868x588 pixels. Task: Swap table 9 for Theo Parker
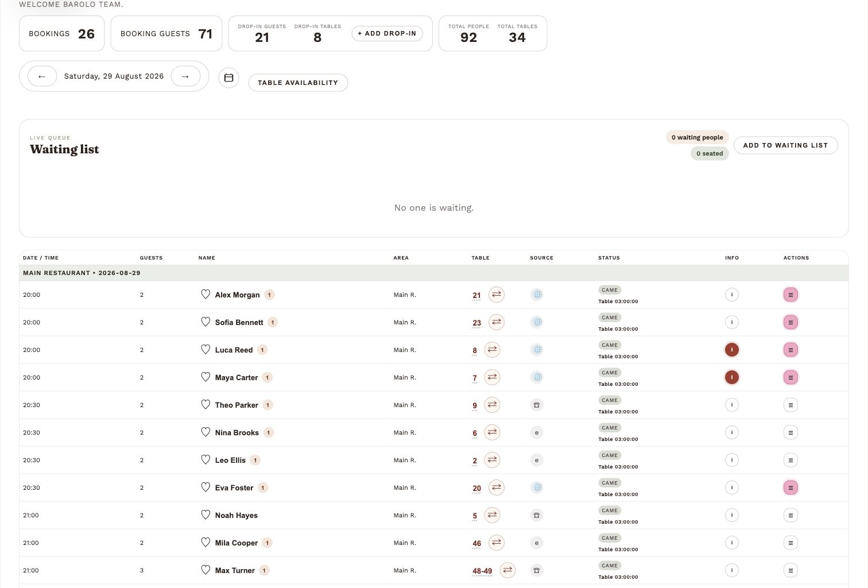pos(492,405)
